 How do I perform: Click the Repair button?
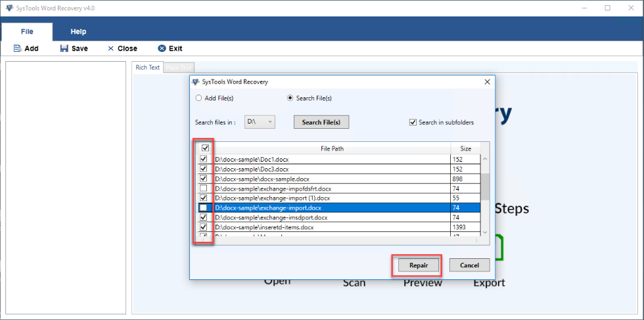[x=419, y=265]
